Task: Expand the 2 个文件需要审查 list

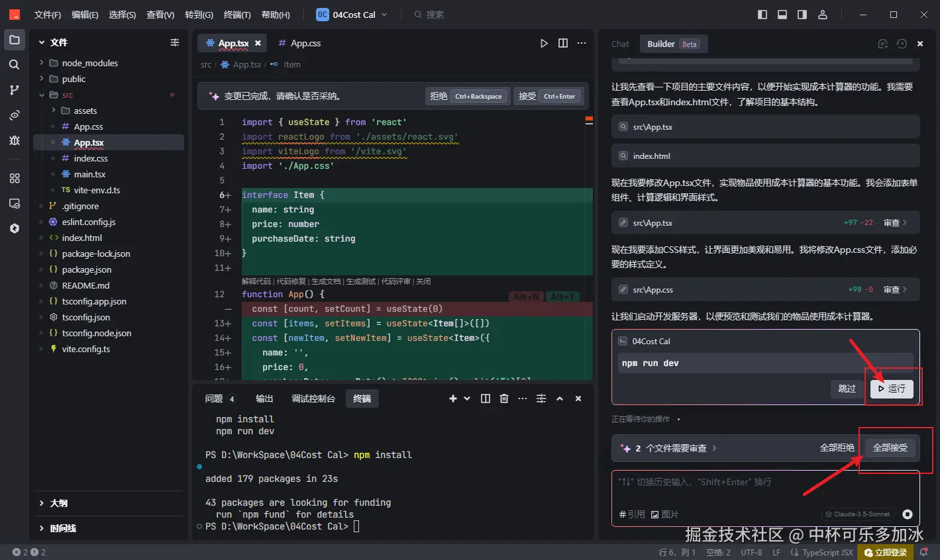Action: (x=668, y=448)
